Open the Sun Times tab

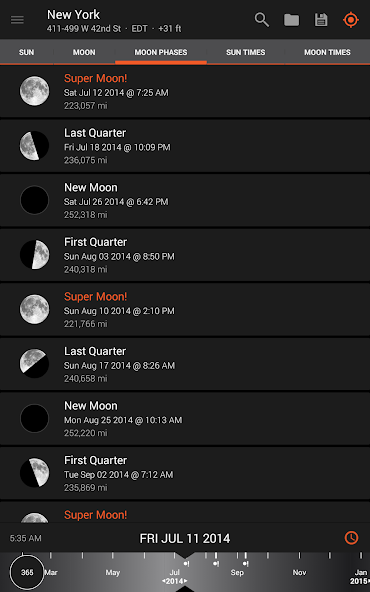245,52
